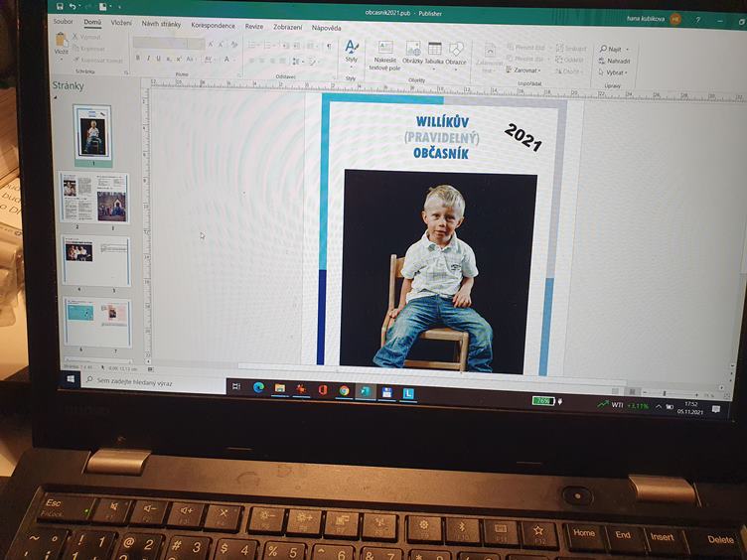Click the Save icon in quick access toolbar
This screenshot has height=560, width=747.
point(60,6)
